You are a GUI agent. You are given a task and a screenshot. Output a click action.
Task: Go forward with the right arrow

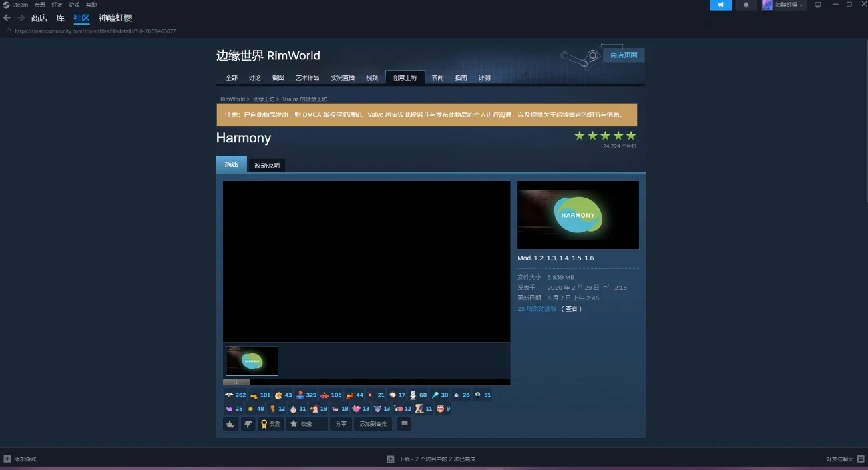tap(21, 18)
